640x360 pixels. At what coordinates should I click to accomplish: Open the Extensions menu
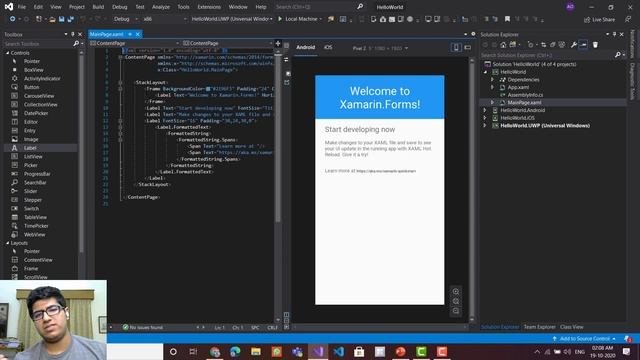(x=209, y=7)
